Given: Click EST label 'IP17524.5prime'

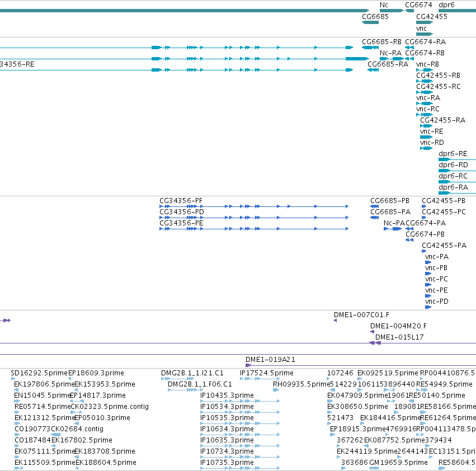Looking at the screenshot, I should tap(267, 373).
